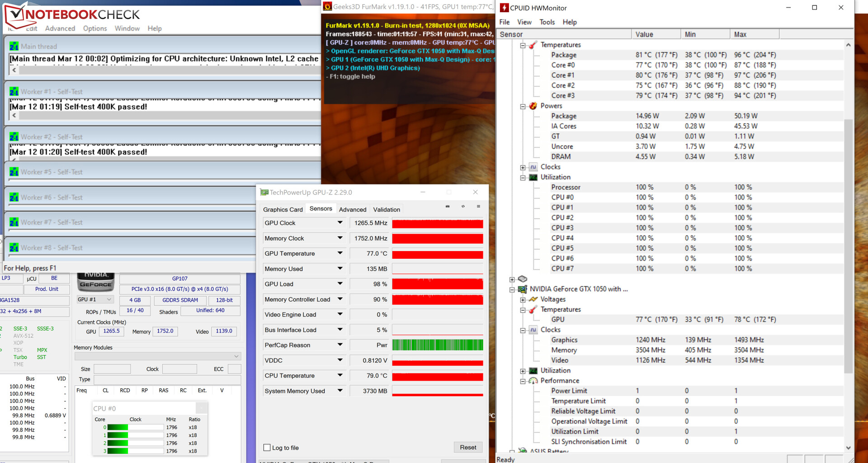868x463 pixels.
Task: Switch to the Validation tab in GPU-Z
Action: pos(387,210)
